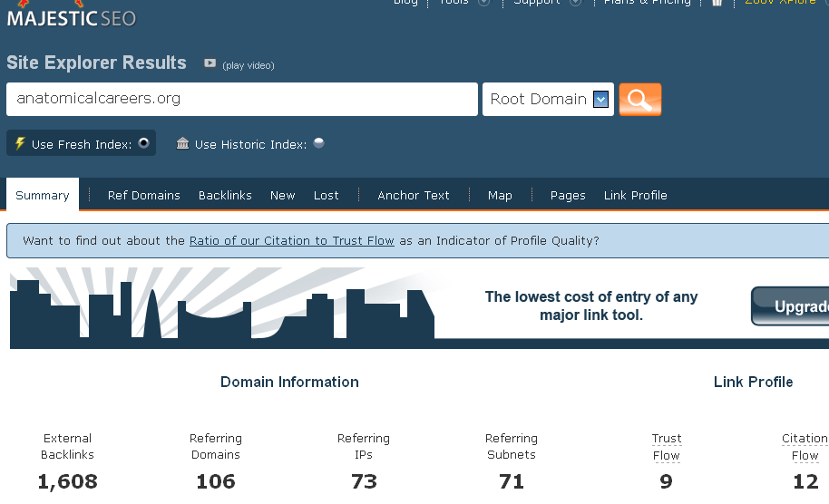Click the Upgrade button in the banner
The height and width of the screenshot is (504, 829).
790,306
